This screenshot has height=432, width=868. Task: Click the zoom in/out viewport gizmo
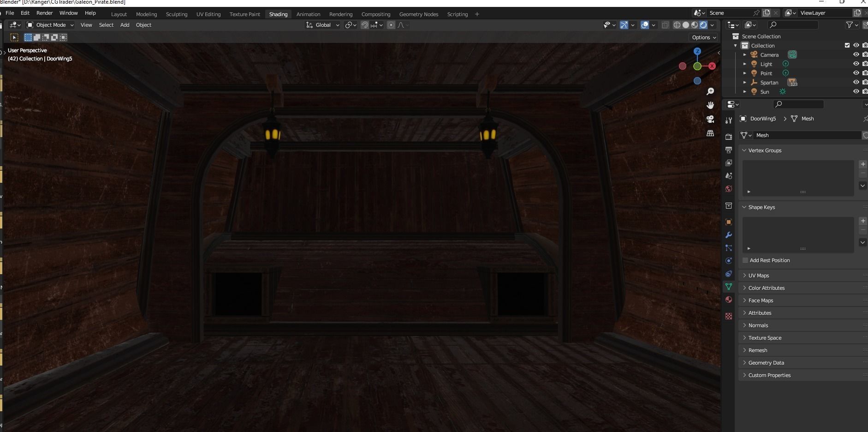[x=710, y=91]
